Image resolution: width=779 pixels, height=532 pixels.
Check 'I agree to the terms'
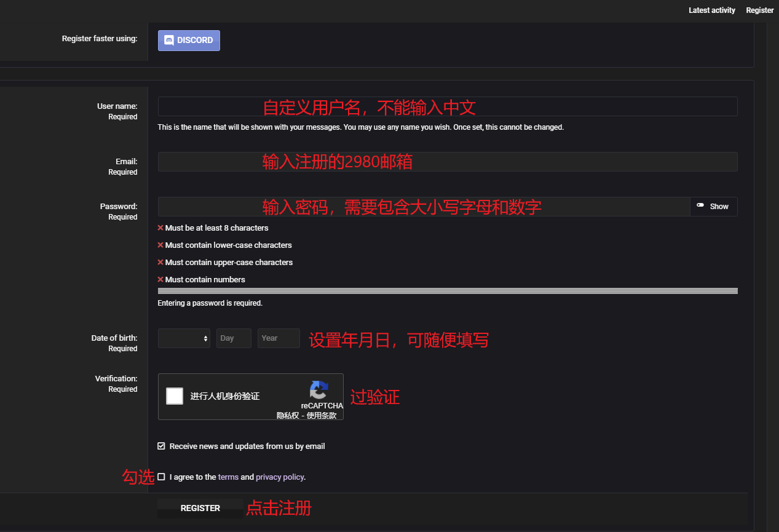pyautogui.click(x=161, y=476)
